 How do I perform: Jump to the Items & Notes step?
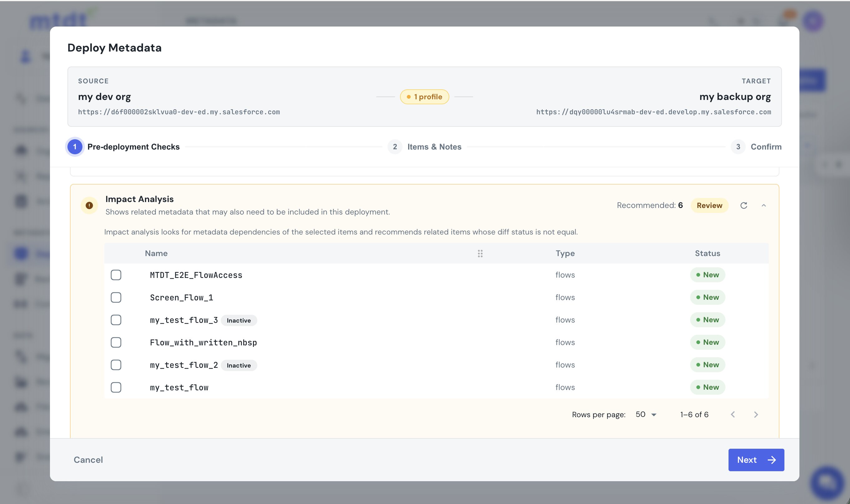point(425,147)
